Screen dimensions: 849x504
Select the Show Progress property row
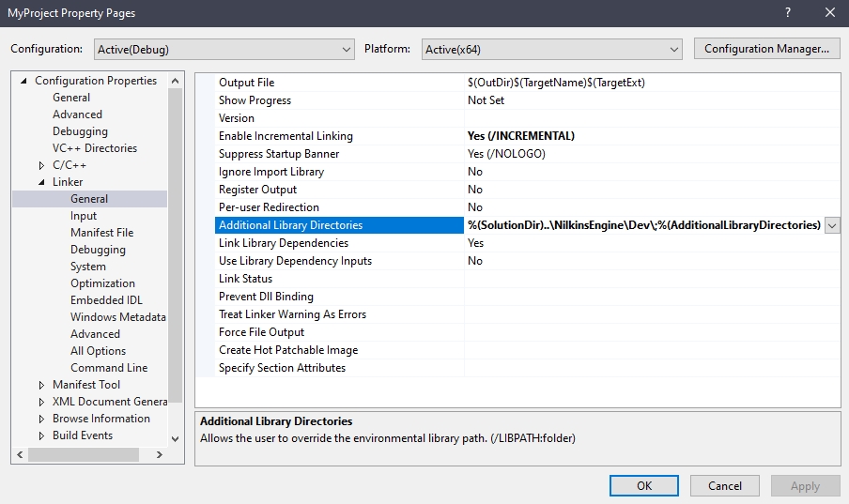(528, 100)
